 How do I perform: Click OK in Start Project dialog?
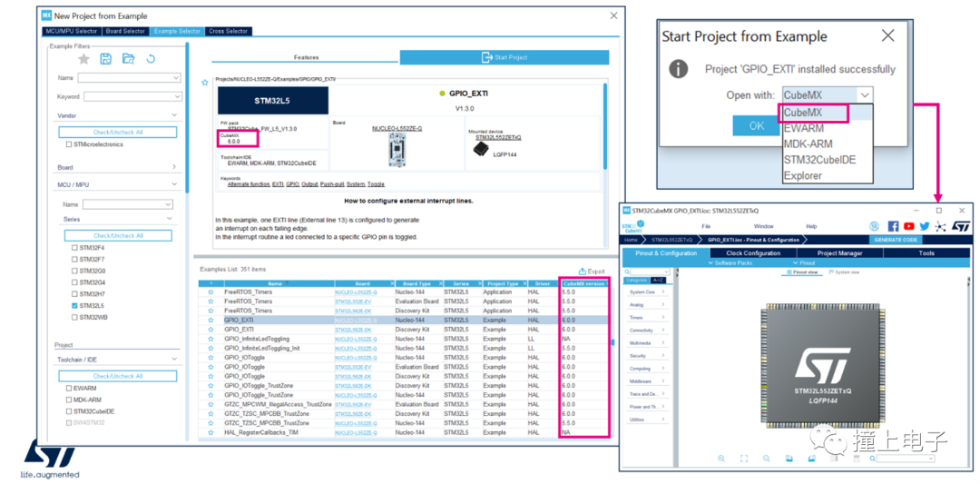click(756, 125)
